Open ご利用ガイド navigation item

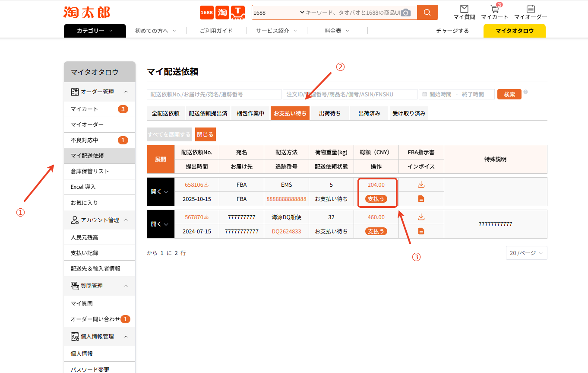point(216,31)
